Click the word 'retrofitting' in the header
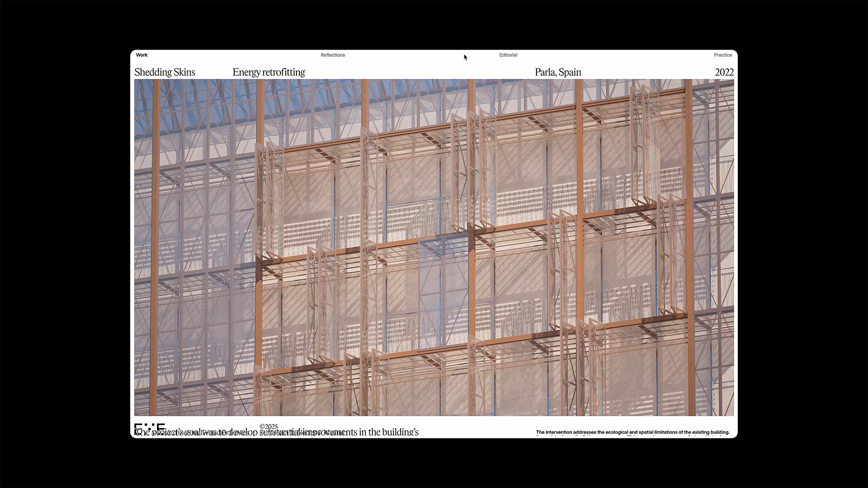Image resolution: width=868 pixels, height=488 pixels. [x=283, y=72]
